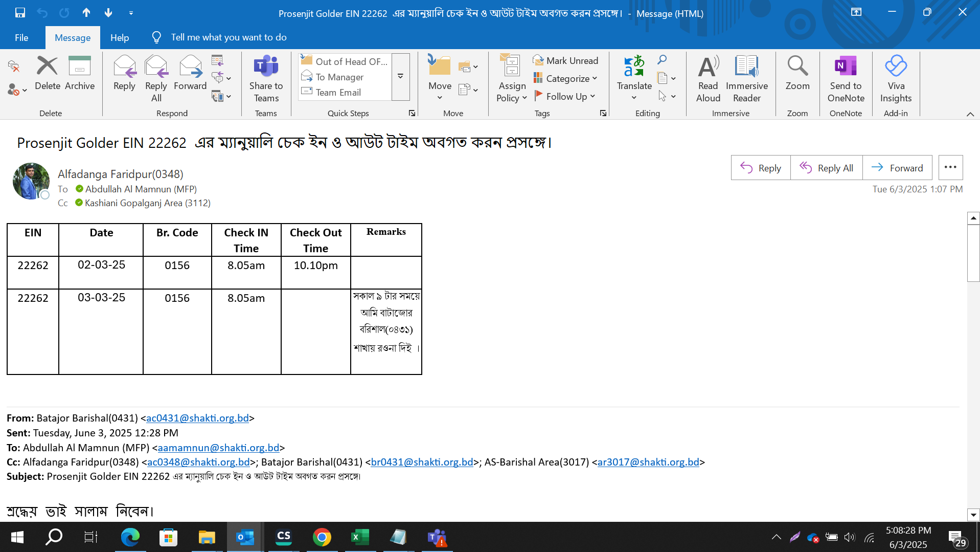Open the Junk dropdown in Delete group
Image resolution: width=980 pixels, height=552 pixels.
click(17, 90)
